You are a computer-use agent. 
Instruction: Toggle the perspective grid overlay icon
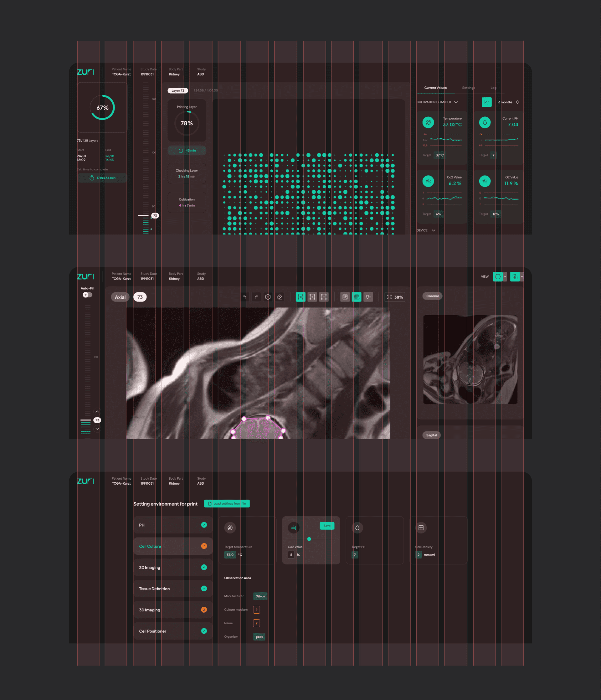click(x=357, y=297)
